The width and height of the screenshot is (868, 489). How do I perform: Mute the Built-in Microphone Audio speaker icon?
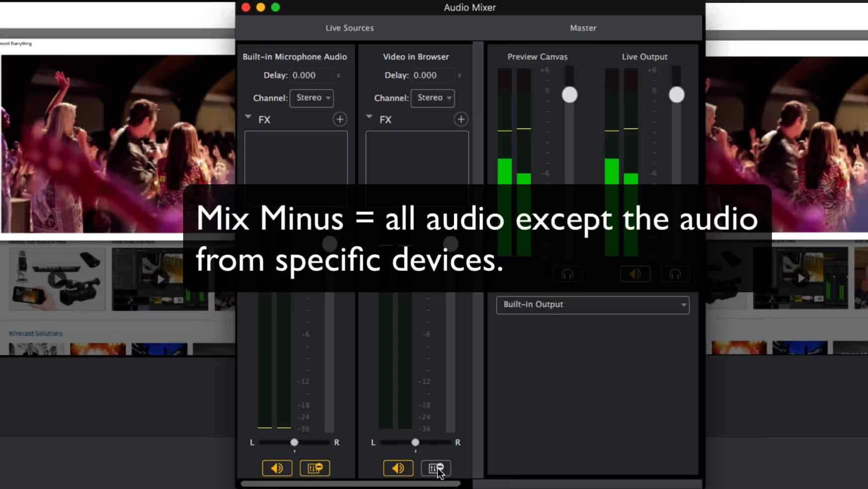tap(277, 468)
